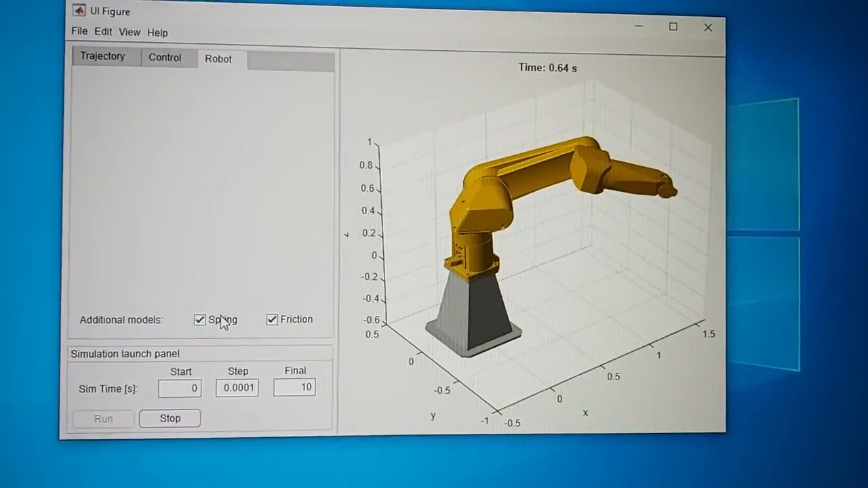Click 'Simulation launch panel' heading

coord(125,354)
